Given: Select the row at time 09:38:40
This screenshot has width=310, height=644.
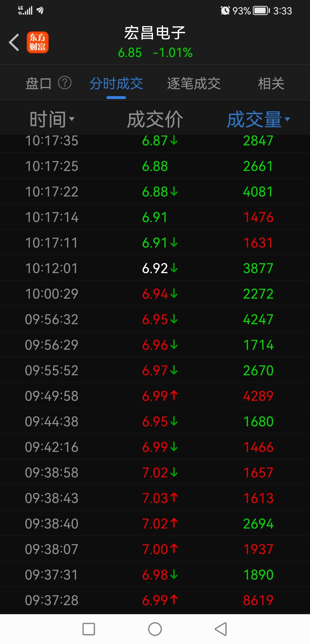Looking at the screenshot, I should click(155, 523).
